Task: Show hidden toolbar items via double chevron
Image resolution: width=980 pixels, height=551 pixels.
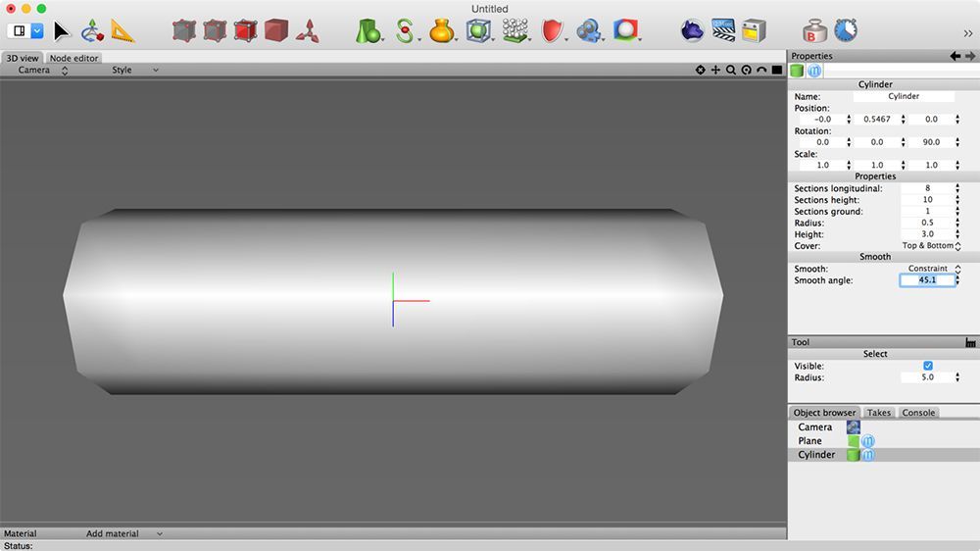Action: (968, 33)
